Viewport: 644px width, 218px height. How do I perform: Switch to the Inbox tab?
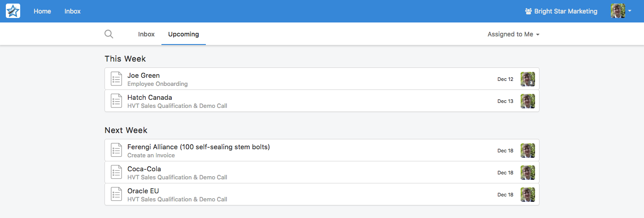pos(146,34)
